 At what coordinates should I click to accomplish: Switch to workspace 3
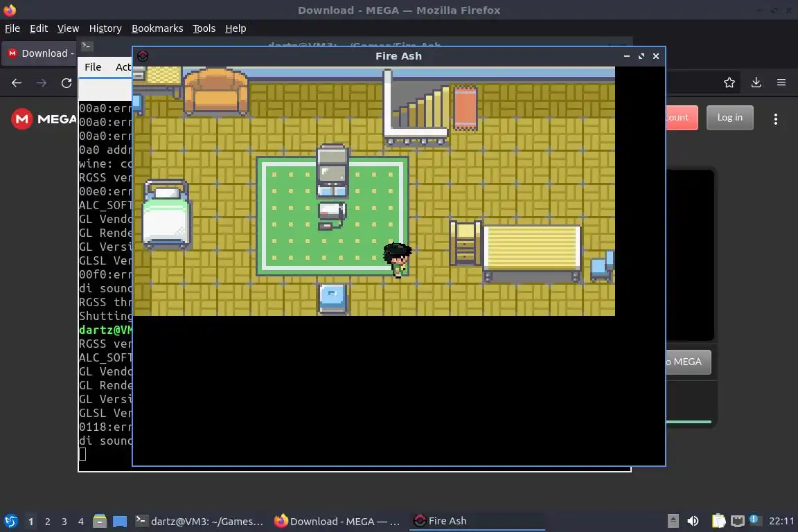click(64, 522)
